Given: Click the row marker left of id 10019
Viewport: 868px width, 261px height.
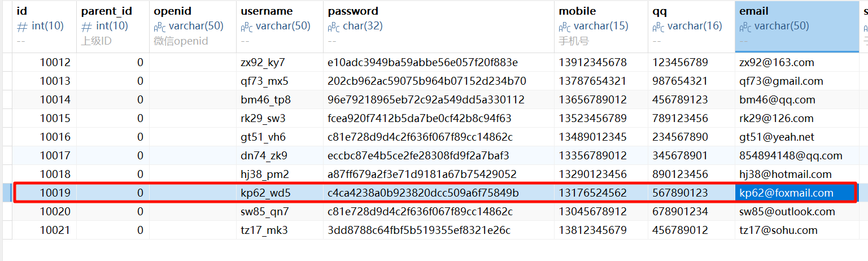Looking at the screenshot, I should pyautogui.click(x=7, y=193).
